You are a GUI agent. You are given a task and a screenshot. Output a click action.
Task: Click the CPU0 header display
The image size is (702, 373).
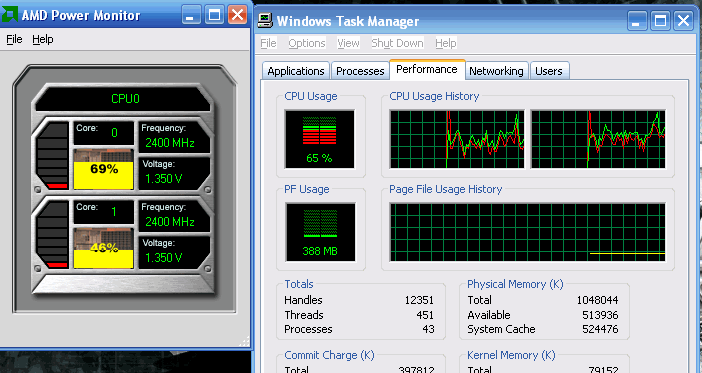point(123,99)
